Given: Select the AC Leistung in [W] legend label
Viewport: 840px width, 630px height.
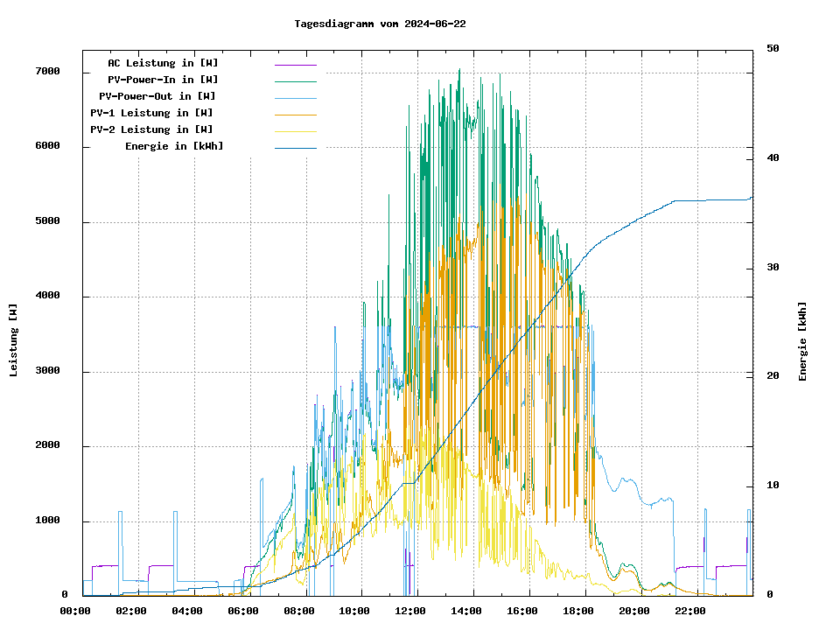Looking at the screenshot, I should 163,63.
